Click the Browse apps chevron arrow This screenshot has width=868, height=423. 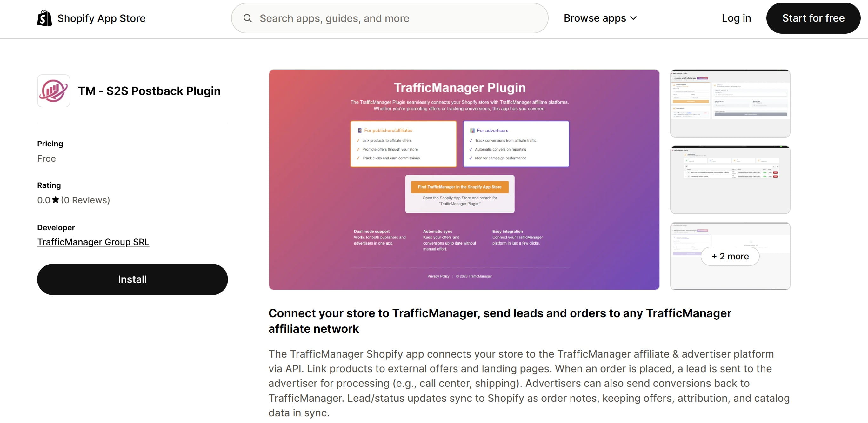click(x=633, y=18)
